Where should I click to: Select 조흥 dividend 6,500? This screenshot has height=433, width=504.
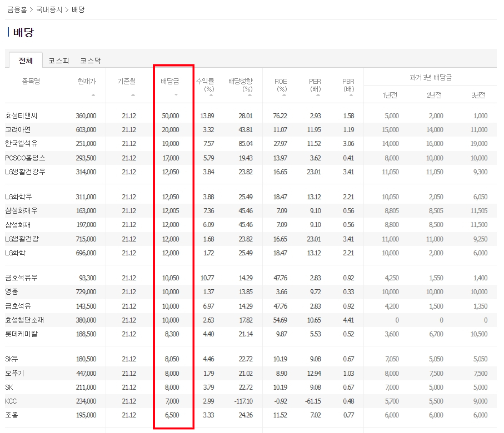(x=172, y=415)
